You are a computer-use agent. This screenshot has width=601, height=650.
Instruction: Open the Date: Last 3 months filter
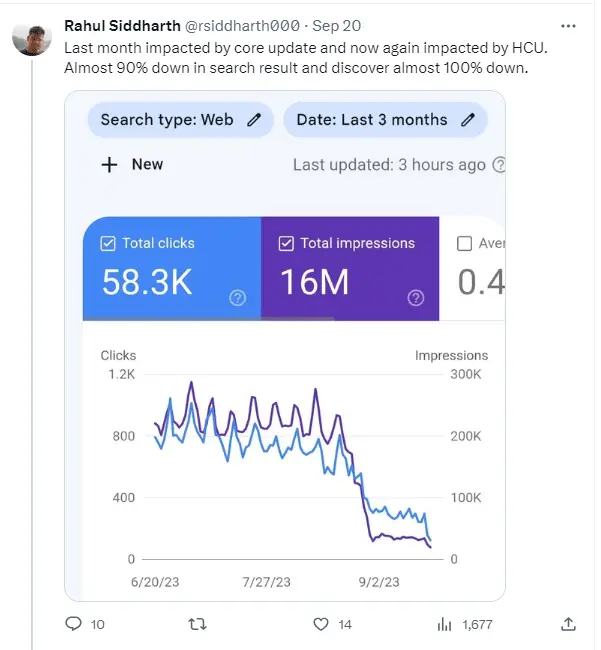385,120
